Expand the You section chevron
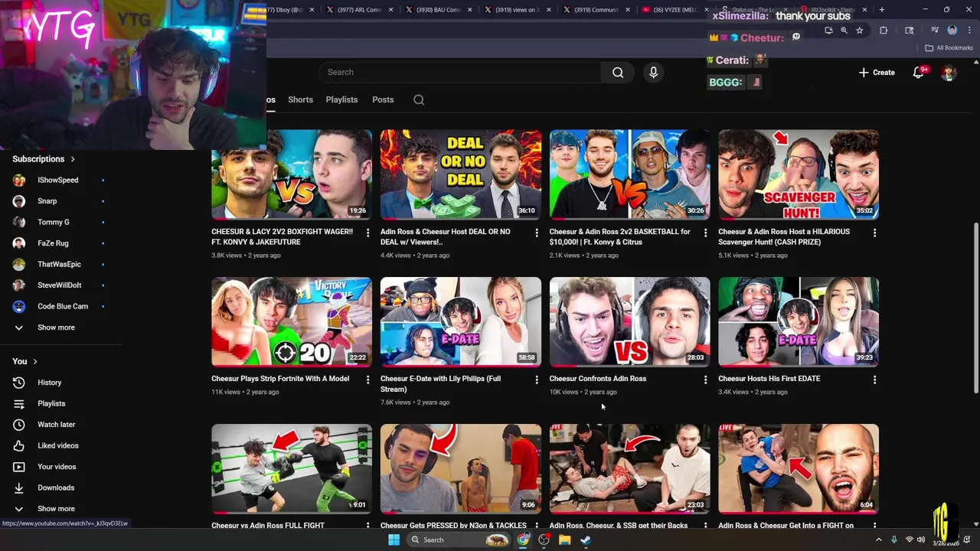 coord(34,362)
